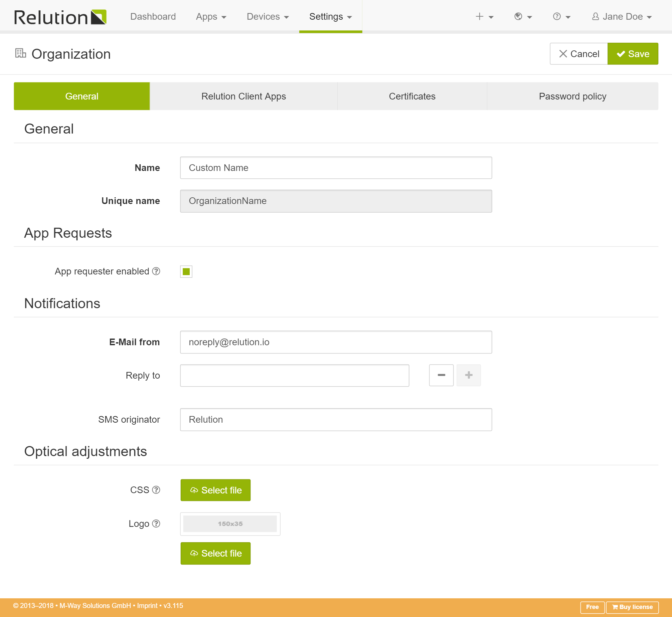Show help for the CSS option
The image size is (672, 617).
156,490
